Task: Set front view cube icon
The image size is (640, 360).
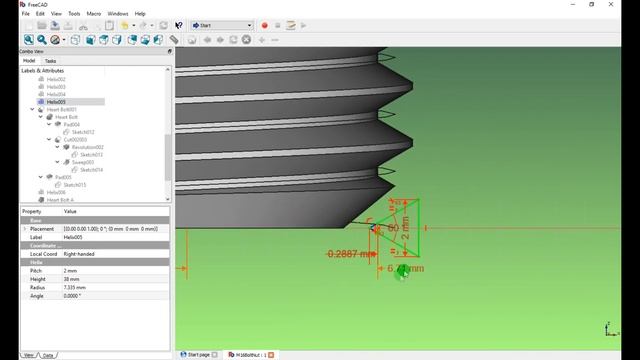Action: point(90,40)
